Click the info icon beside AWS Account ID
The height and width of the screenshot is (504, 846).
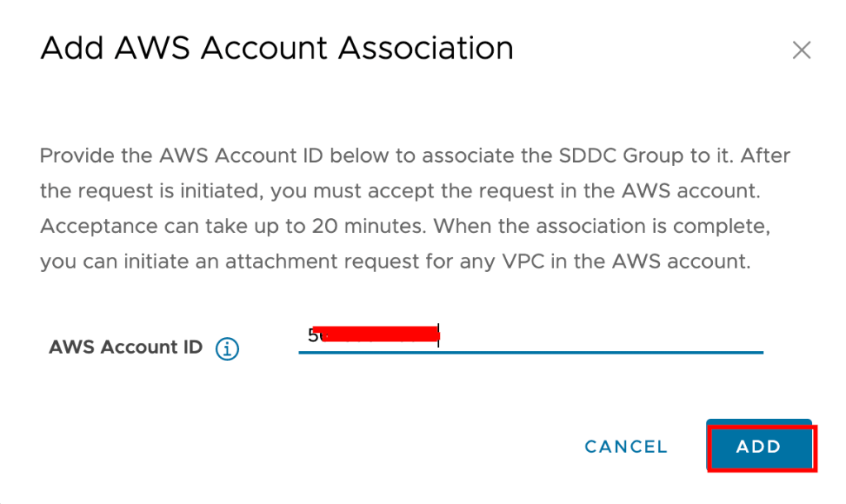(x=227, y=349)
